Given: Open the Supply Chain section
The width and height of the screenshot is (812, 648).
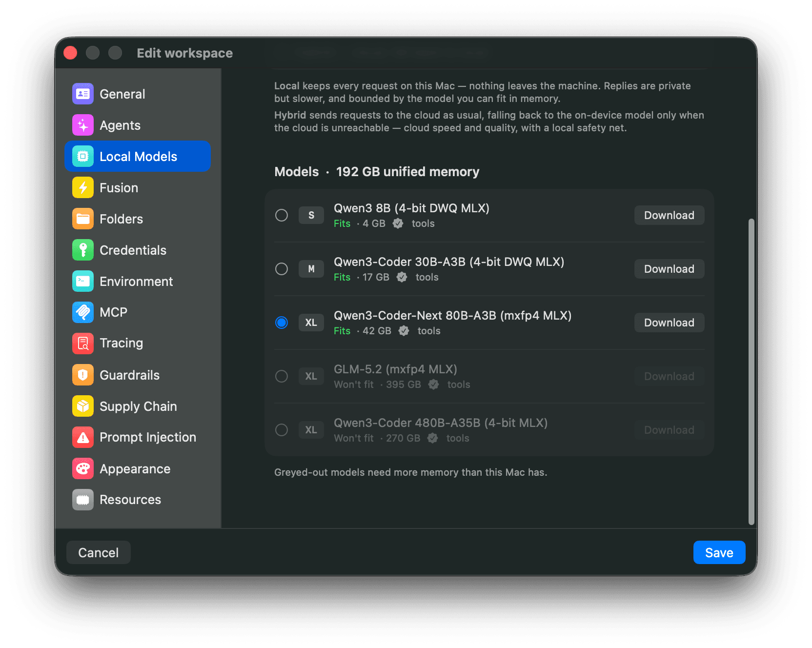Looking at the screenshot, I should point(138,406).
